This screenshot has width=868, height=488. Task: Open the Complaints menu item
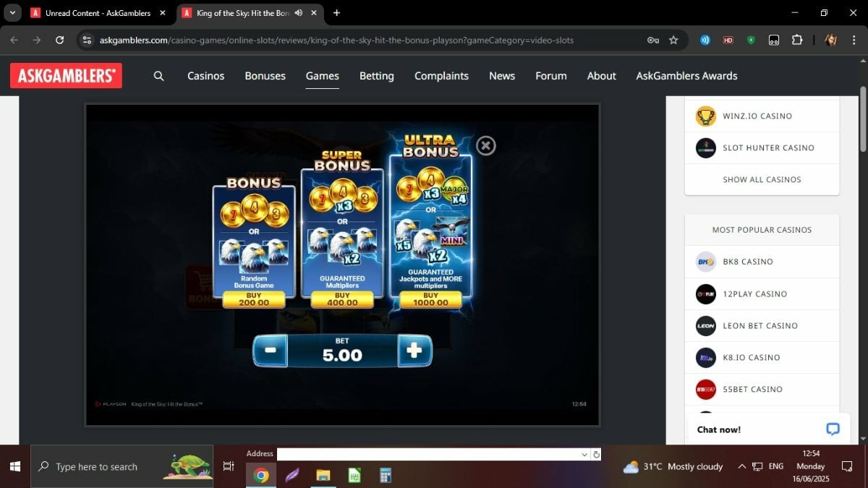point(441,76)
